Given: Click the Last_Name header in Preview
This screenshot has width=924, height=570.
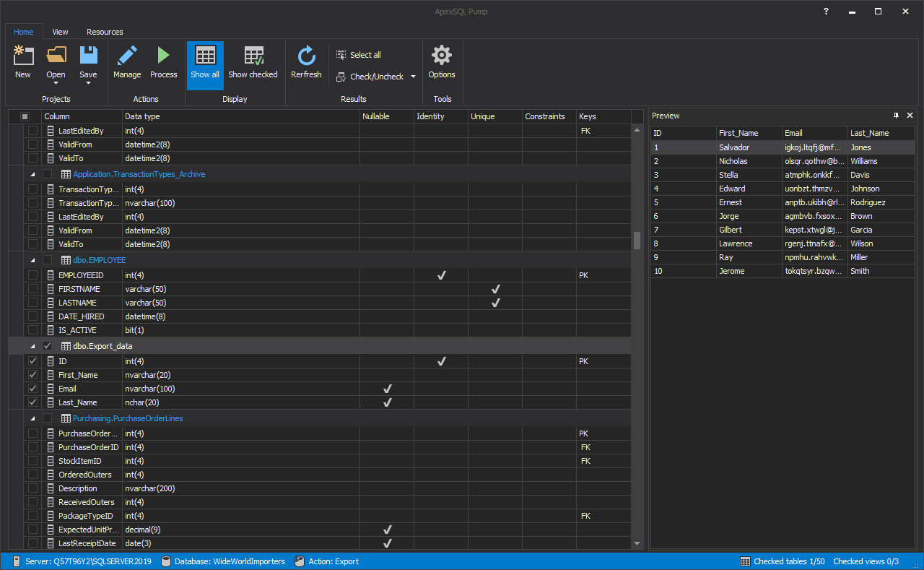Looking at the screenshot, I should pos(881,133).
